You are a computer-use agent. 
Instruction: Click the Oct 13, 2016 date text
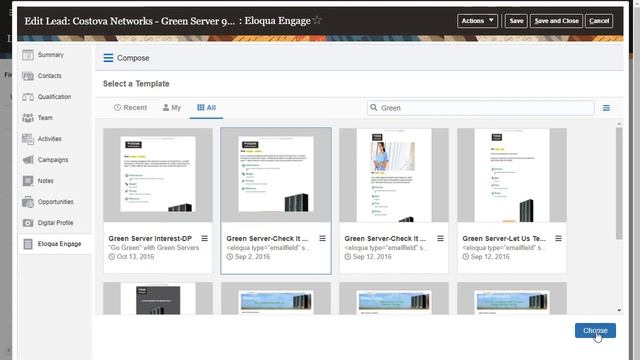(136, 257)
